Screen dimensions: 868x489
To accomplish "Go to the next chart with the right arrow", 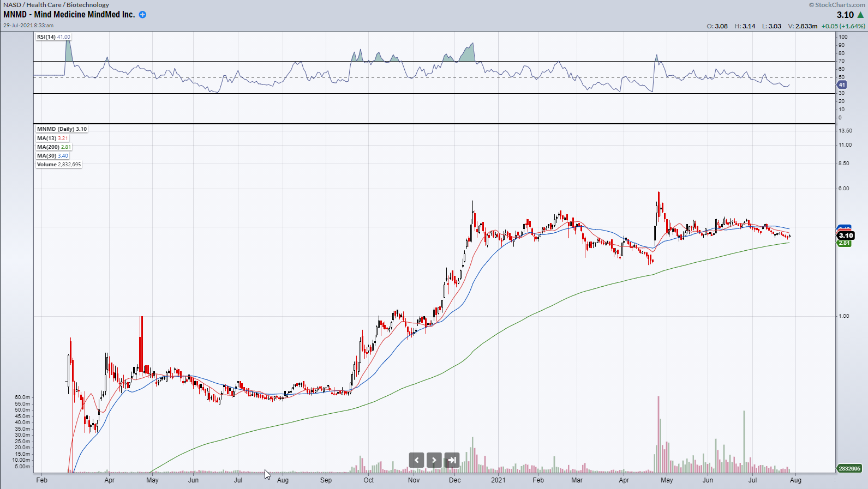I will point(434,460).
